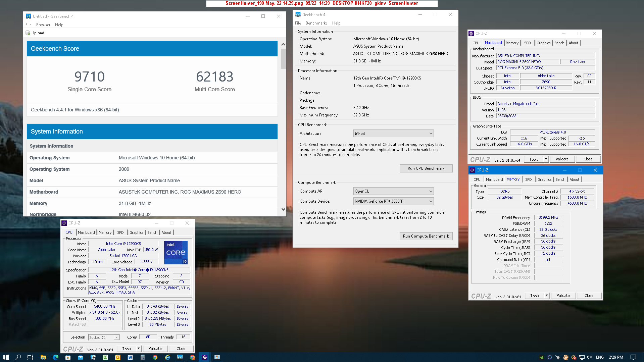Open Google Chrome from the taskbar
Image resolution: width=644 pixels, height=362 pixels.
coord(155,357)
